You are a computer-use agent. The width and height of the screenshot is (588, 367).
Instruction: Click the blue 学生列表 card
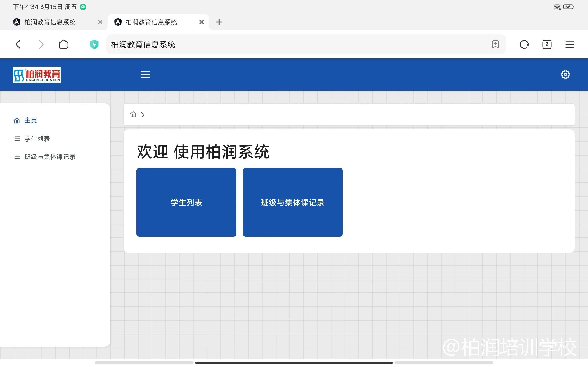click(186, 202)
